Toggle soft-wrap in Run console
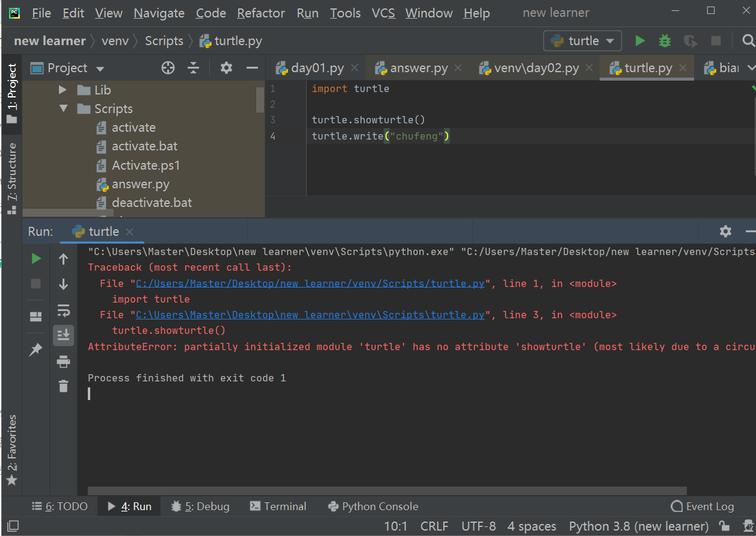Screen dimensions: 756x536 pyautogui.click(x=63, y=310)
